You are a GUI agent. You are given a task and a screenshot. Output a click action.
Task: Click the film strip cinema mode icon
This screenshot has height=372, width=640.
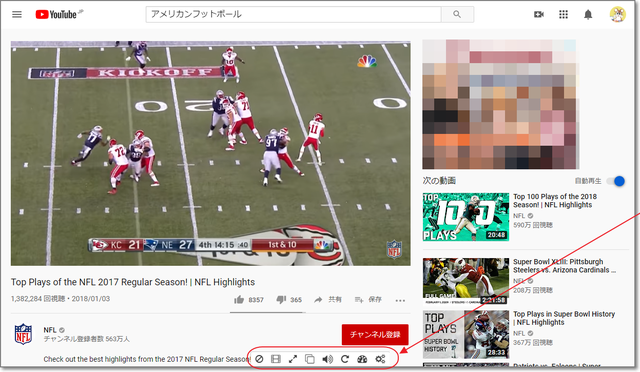coord(276,359)
